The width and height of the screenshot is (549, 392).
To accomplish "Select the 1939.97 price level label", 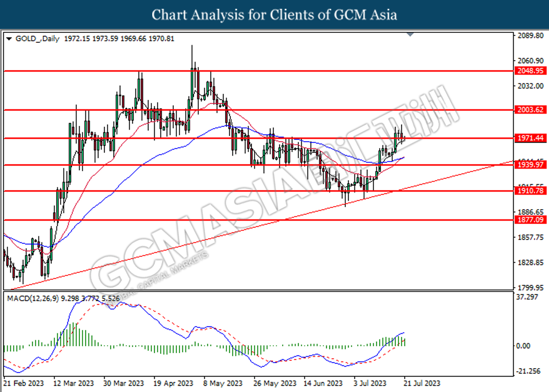I will click(x=530, y=165).
